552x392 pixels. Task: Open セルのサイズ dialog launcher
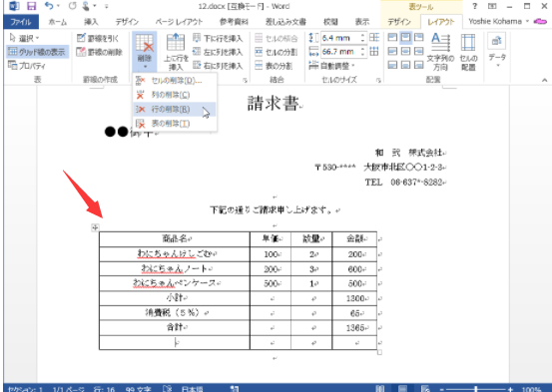click(378, 80)
